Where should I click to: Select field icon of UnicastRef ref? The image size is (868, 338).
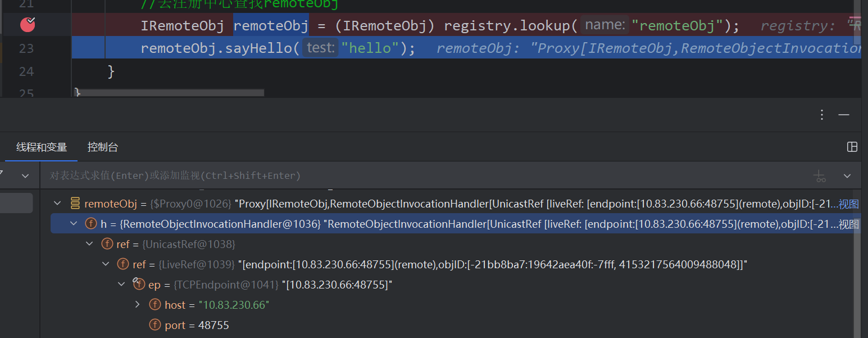[x=107, y=244]
